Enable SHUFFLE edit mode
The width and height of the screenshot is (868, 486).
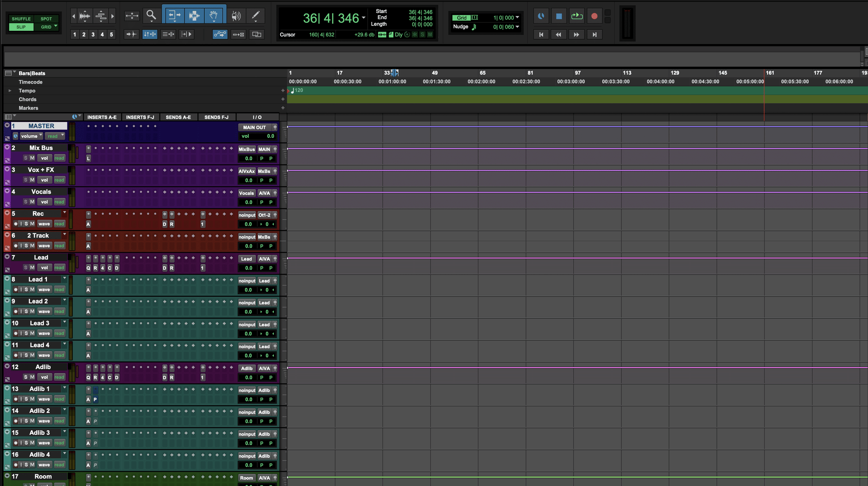click(x=21, y=19)
